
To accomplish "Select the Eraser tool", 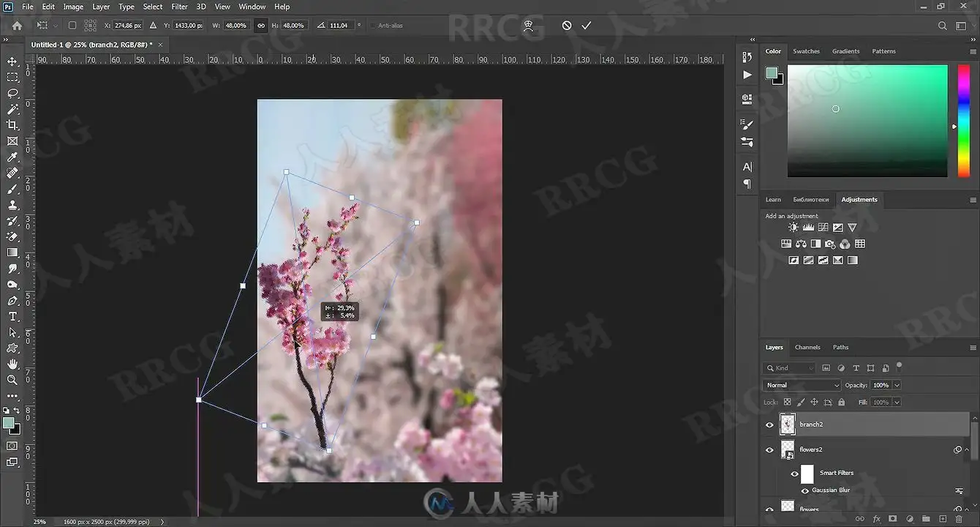I will click(12, 236).
